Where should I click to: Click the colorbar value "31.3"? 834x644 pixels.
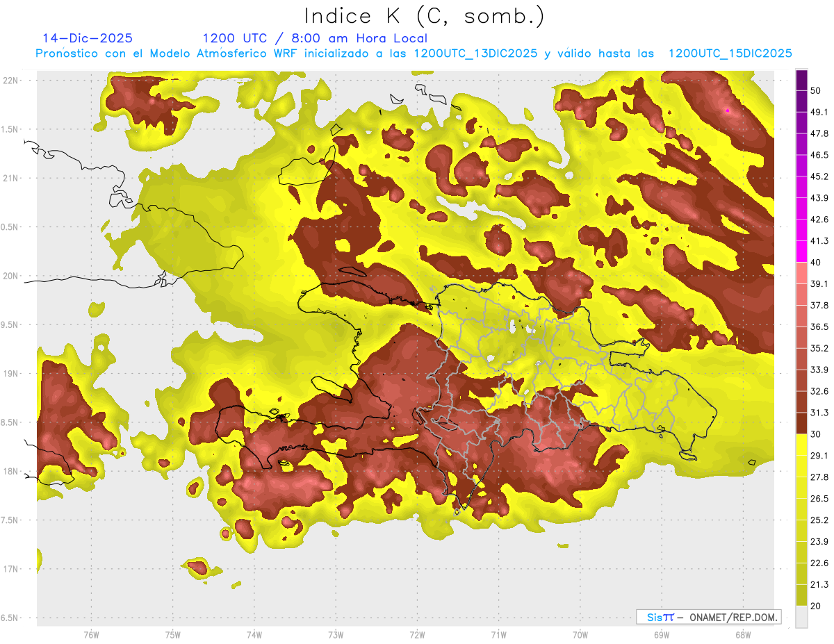819,413
